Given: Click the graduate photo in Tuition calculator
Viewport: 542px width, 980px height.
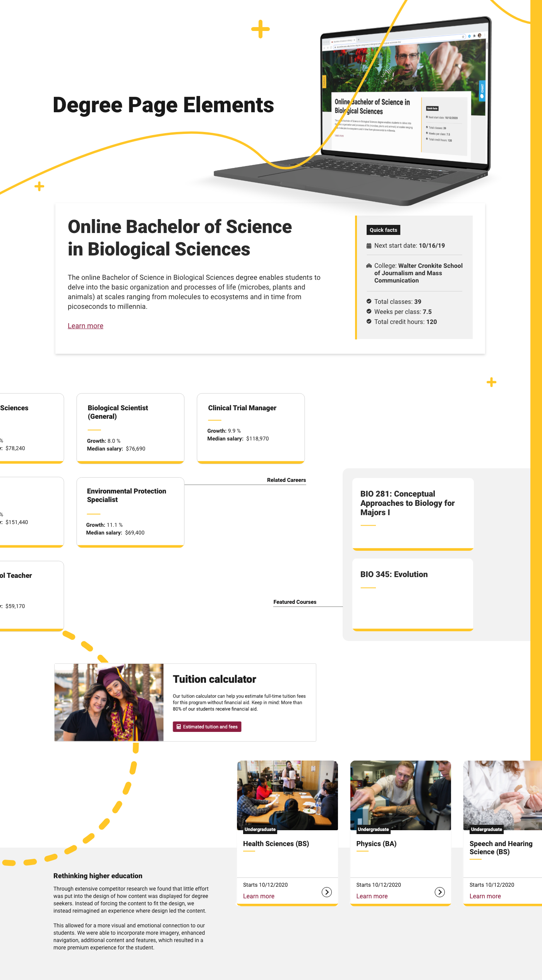Looking at the screenshot, I should (109, 702).
